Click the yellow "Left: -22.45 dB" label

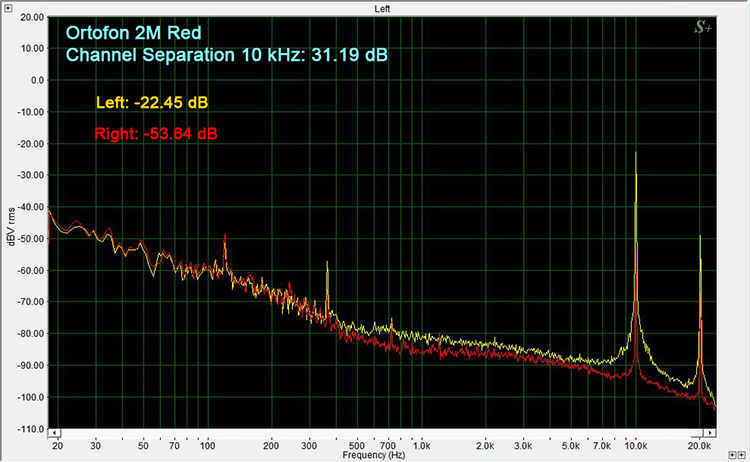(150, 103)
